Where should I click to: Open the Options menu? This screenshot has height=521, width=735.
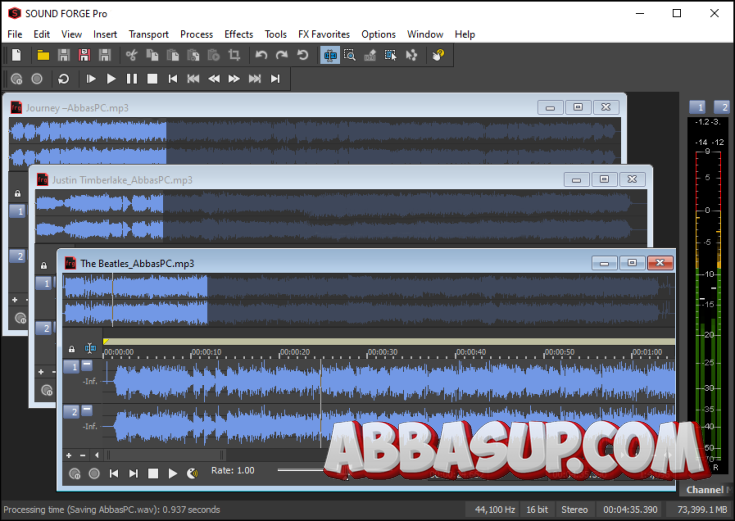click(378, 34)
